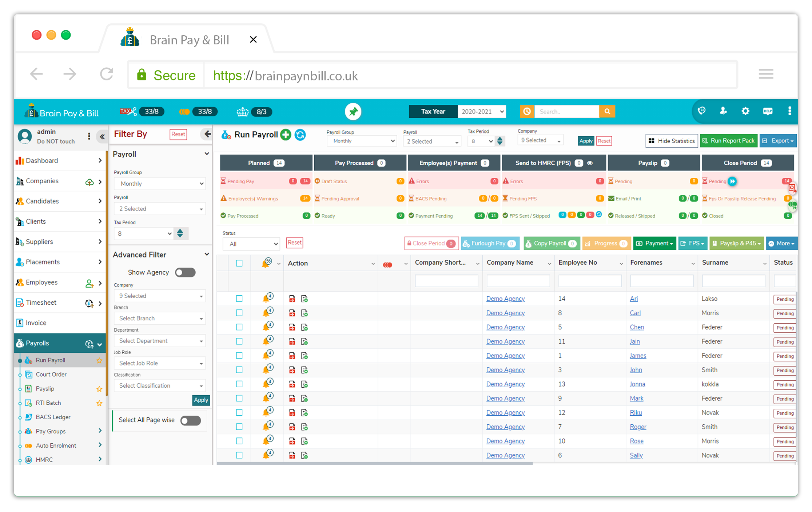Click the Run Report Pack button
The image size is (812, 512).
click(729, 141)
